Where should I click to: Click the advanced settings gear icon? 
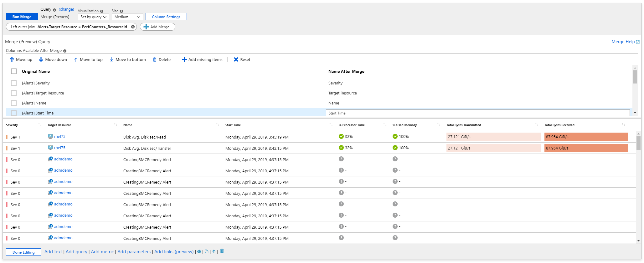[199, 251]
